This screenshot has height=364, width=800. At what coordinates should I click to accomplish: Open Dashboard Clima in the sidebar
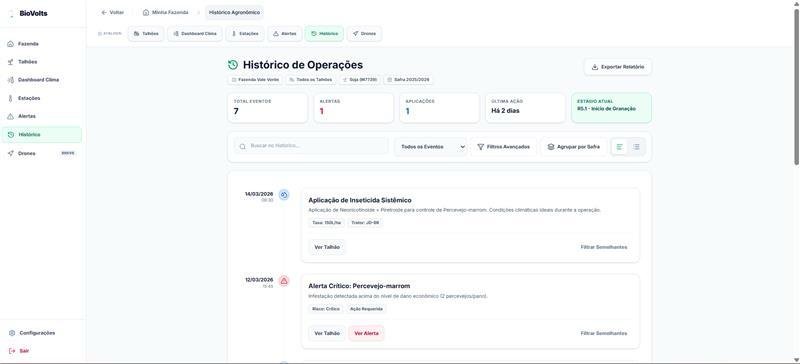[41, 80]
